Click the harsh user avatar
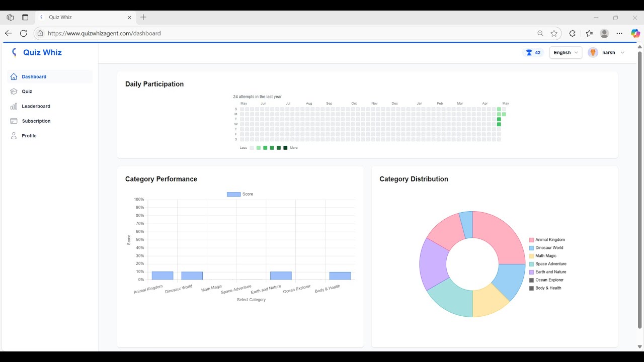This screenshot has height=362, width=644. coord(593,53)
